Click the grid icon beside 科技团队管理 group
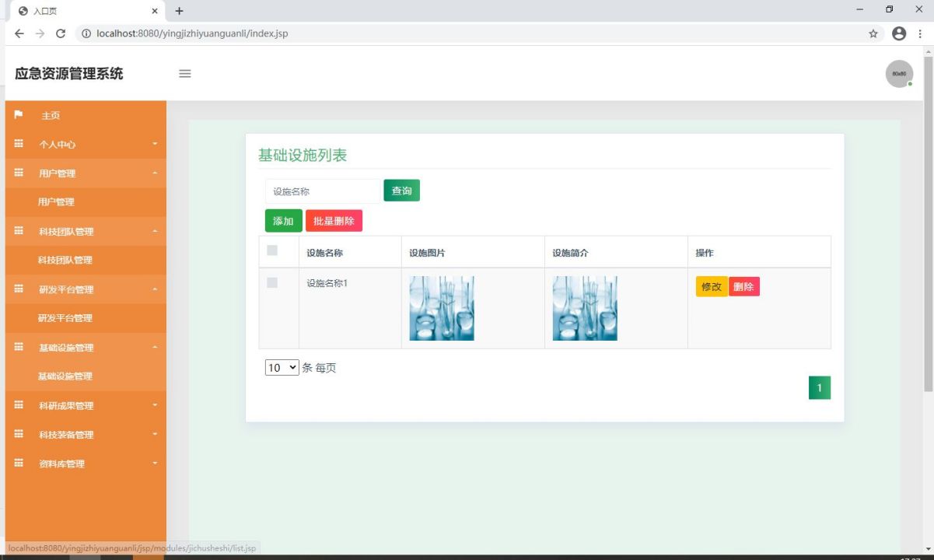This screenshot has height=560, width=934. pyautogui.click(x=19, y=231)
